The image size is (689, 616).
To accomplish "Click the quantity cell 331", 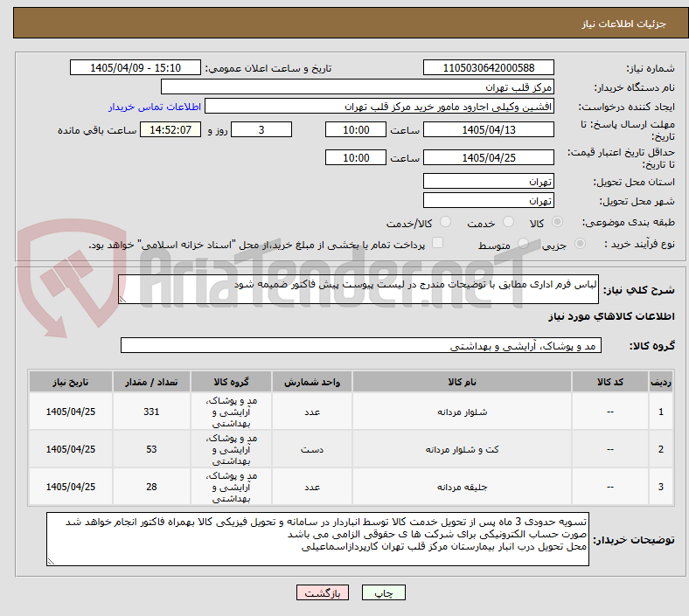I will 151,412.
